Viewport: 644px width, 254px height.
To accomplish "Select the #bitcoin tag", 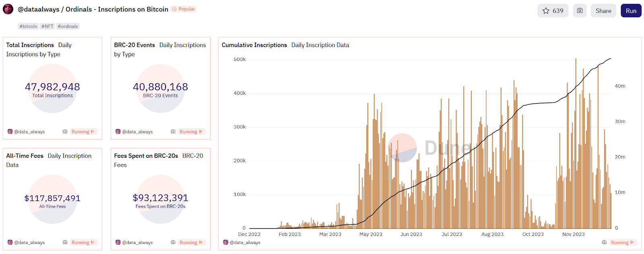I will pos(28,27).
